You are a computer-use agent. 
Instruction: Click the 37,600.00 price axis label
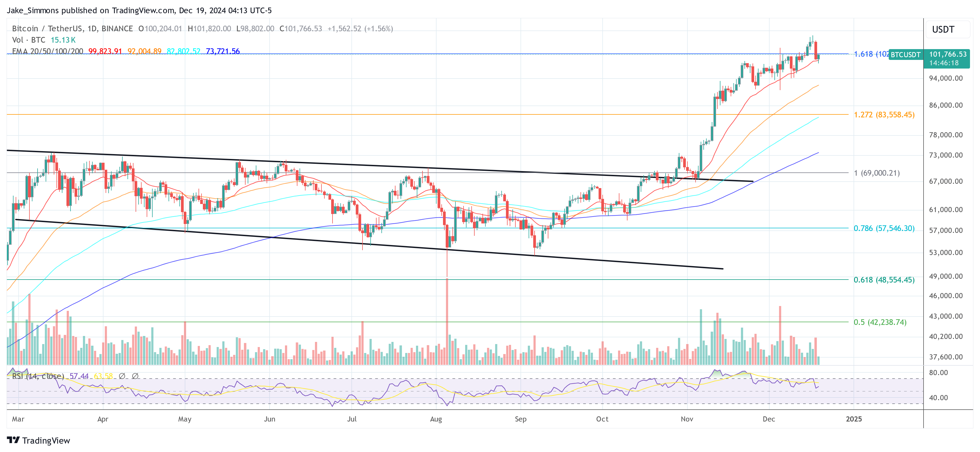point(946,357)
